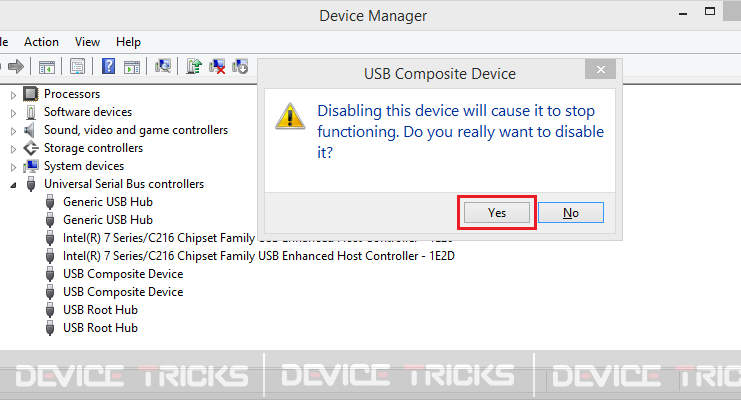Click the Properties toolbar icon
This screenshot has width=741, height=400.
click(x=78, y=66)
